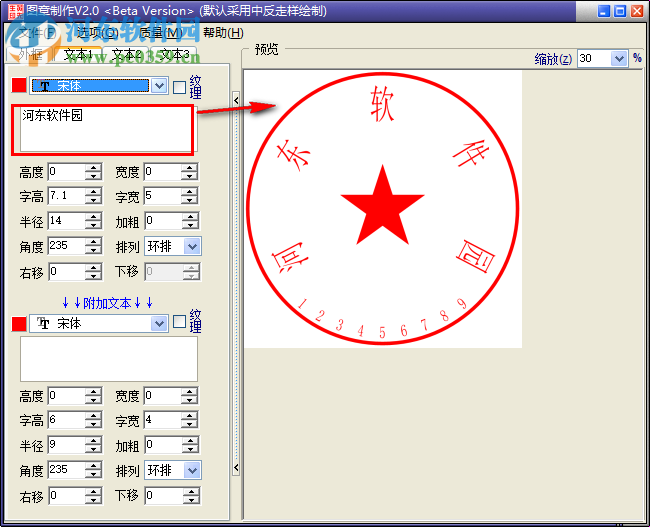Adjust the top 右移 spinner
The width and height of the screenshot is (650, 527).
tap(94, 272)
